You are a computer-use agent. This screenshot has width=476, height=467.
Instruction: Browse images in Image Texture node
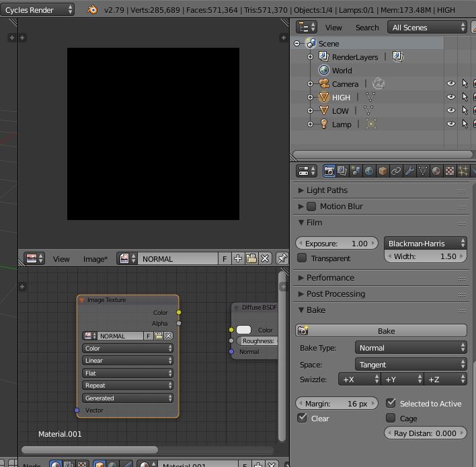[x=90, y=336]
